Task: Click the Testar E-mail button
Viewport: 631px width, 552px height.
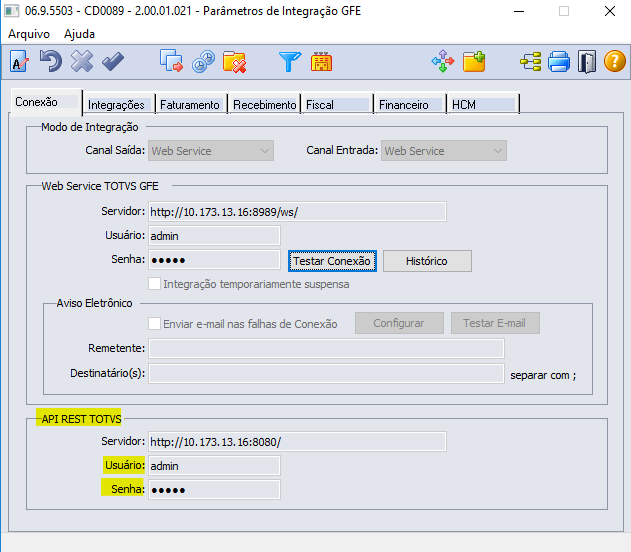Action: click(x=495, y=323)
